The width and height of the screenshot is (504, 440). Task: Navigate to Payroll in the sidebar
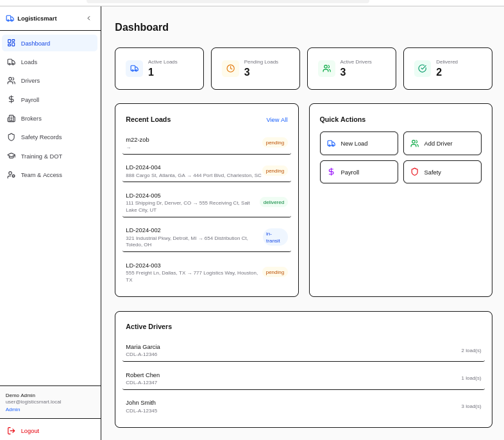click(49, 99)
